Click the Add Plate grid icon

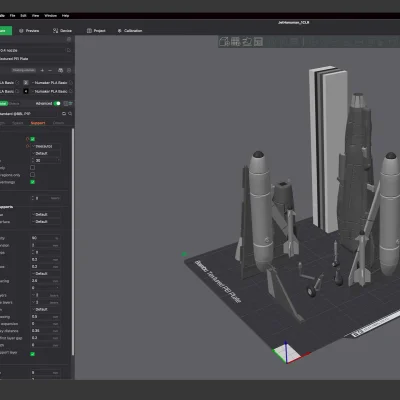[235, 42]
